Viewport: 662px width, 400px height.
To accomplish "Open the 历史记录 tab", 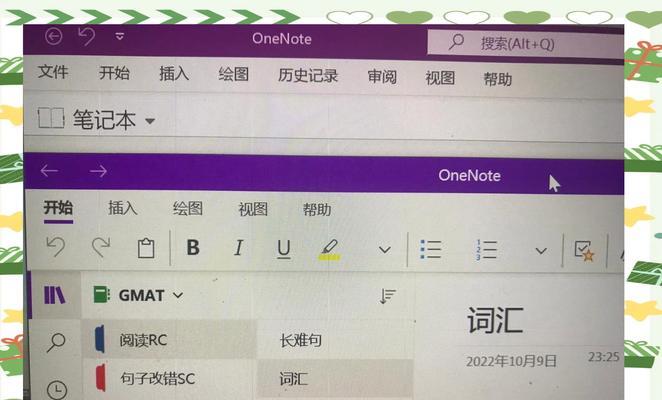I will pos(308,76).
